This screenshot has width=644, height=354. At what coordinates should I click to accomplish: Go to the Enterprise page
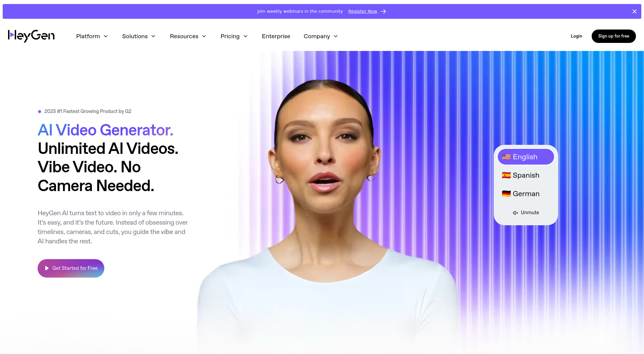[276, 36]
